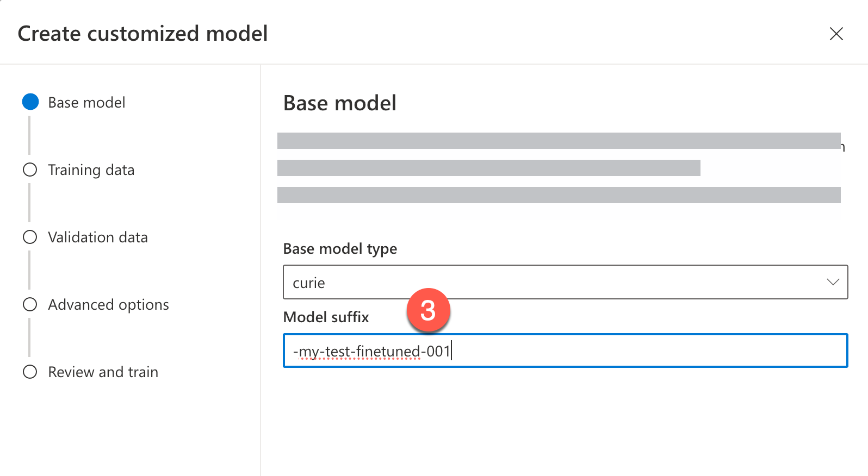Select the Training data step label
The height and width of the screenshot is (476, 868).
click(91, 169)
